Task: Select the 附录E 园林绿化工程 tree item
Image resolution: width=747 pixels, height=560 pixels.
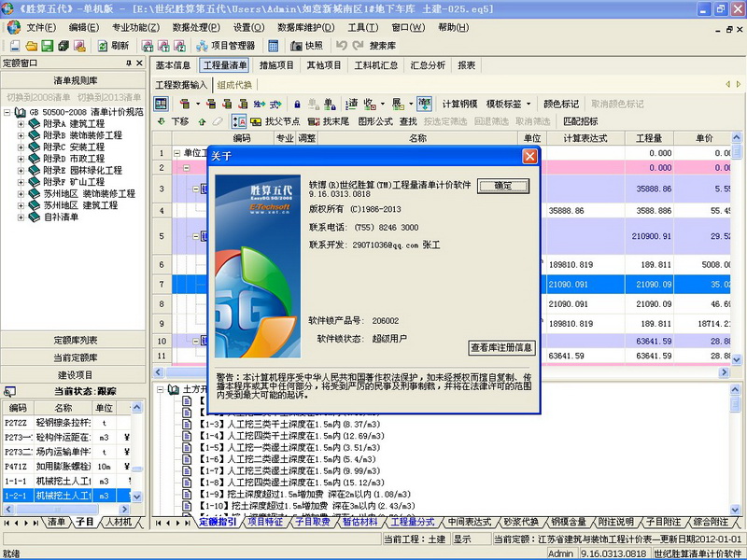Action: click(x=82, y=171)
